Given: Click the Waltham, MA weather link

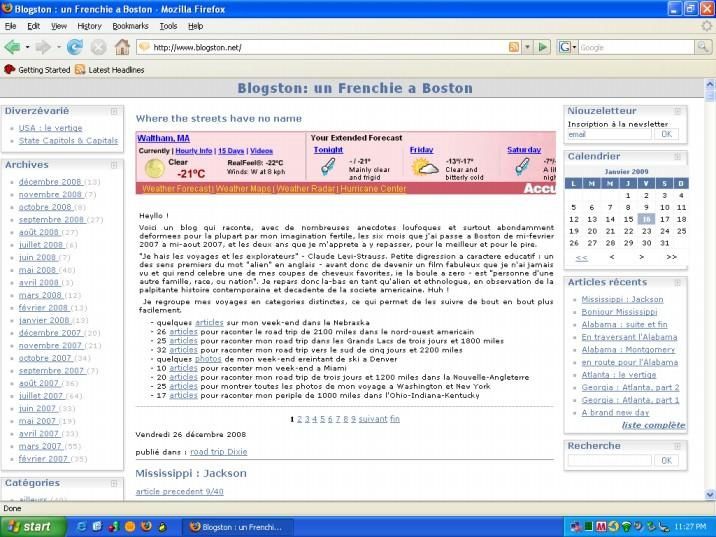Looking at the screenshot, I should click(163, 138).
